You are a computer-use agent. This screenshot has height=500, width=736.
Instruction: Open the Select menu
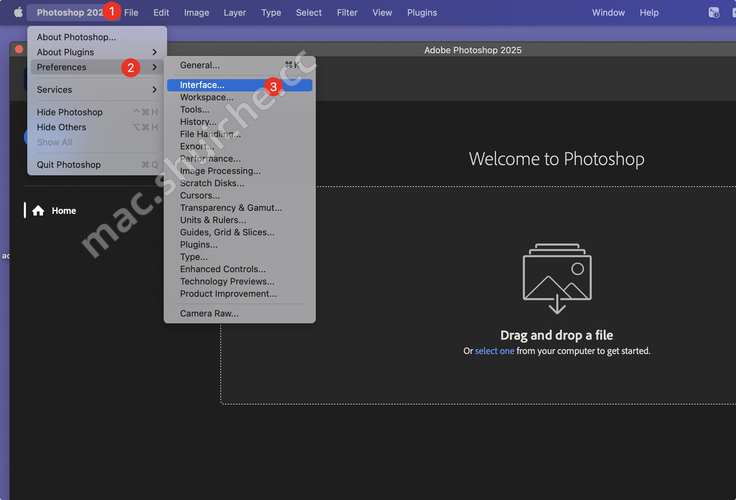point(308,13)
